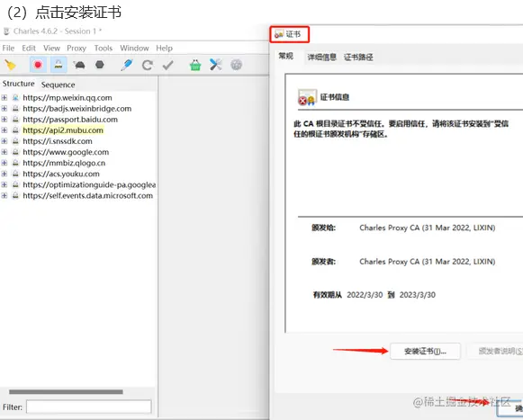Open the Proxy menu
This screenshot has height=420, width=523.
(77, 48)
